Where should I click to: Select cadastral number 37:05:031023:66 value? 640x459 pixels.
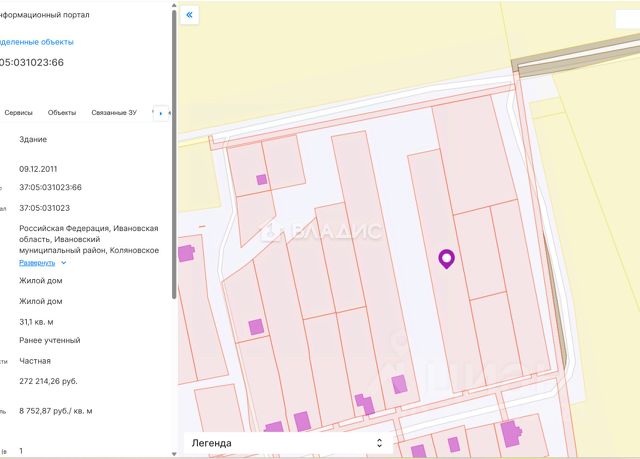tap(50, 188)
